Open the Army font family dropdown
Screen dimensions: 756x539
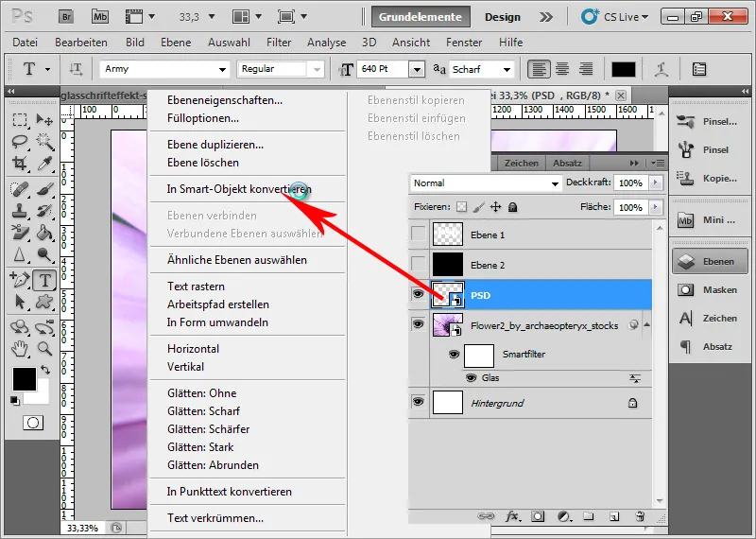(222, 69)
